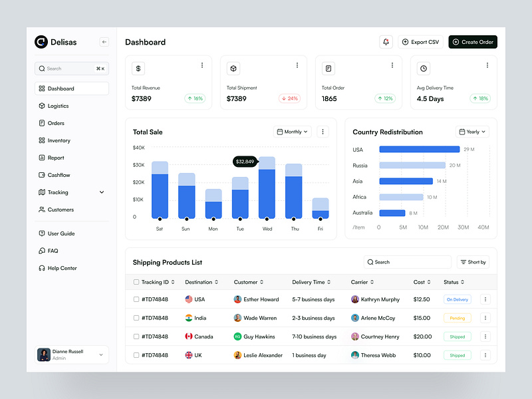This screenshot has width=532, height=399.
Task: Expand the Yearly dropdown on Country Redistribution
Action: (x=472, y=132)
